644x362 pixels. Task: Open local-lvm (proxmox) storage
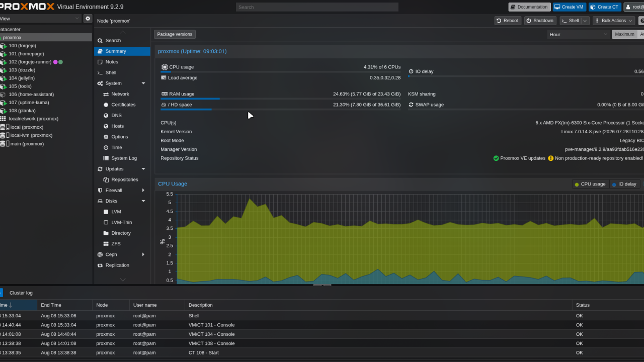tap(31, 135)
